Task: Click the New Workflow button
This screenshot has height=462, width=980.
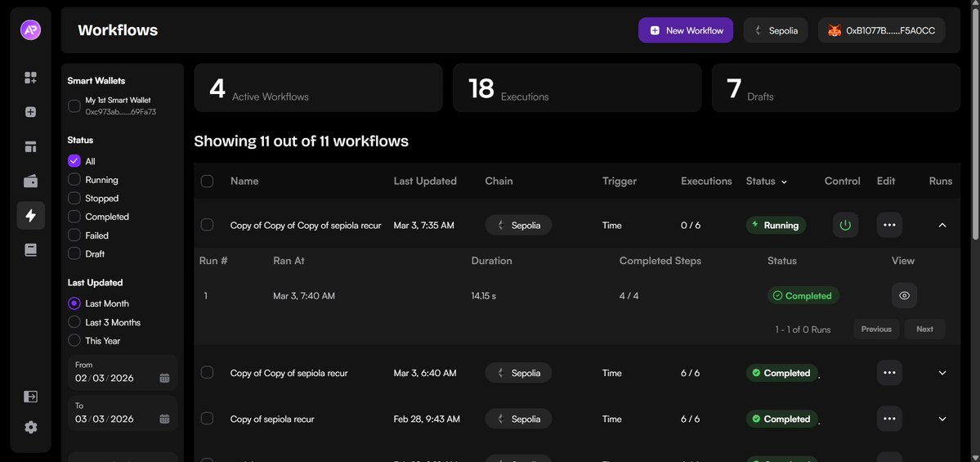Action: click(686, 30)
